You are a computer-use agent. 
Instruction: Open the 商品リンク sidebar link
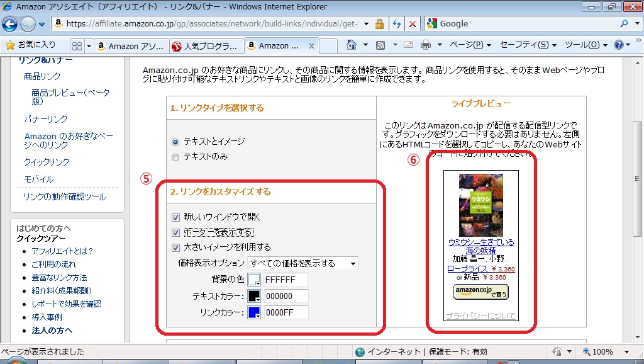(x=42, y=76)
